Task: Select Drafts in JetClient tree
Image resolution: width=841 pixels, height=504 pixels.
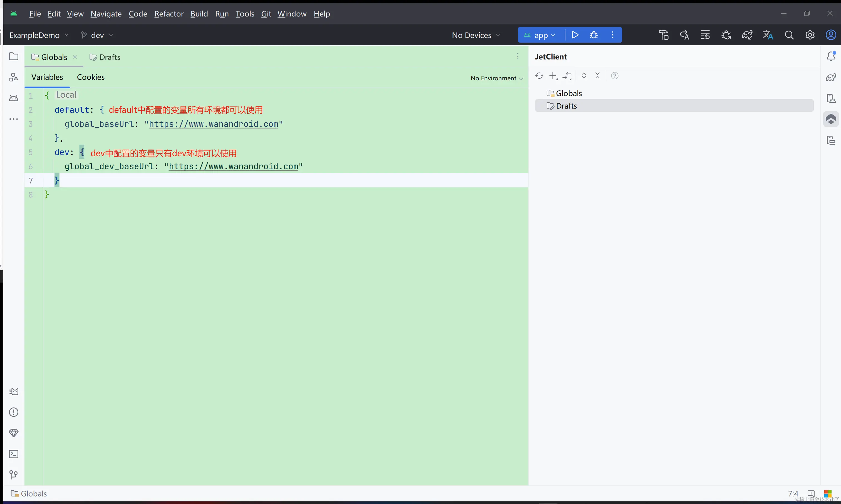Action: 566,106
